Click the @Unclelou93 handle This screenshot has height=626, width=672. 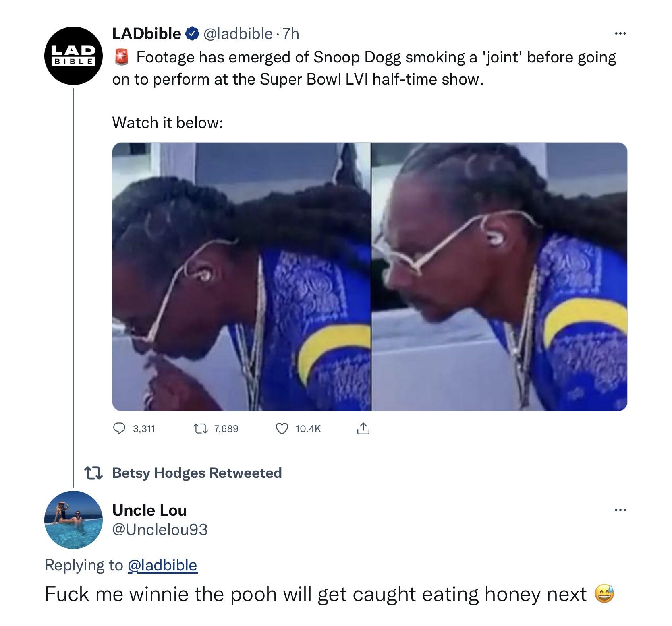click(160, 529)
